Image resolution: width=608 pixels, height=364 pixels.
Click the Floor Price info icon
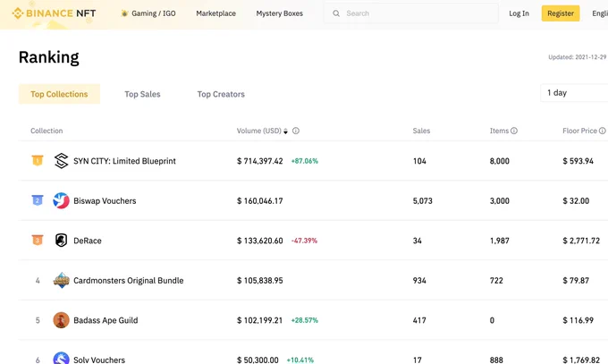point(602,131)
